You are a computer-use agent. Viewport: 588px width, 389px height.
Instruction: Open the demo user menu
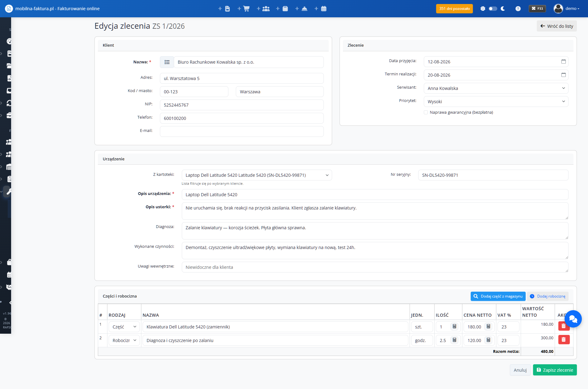click(x=566, y=9)
